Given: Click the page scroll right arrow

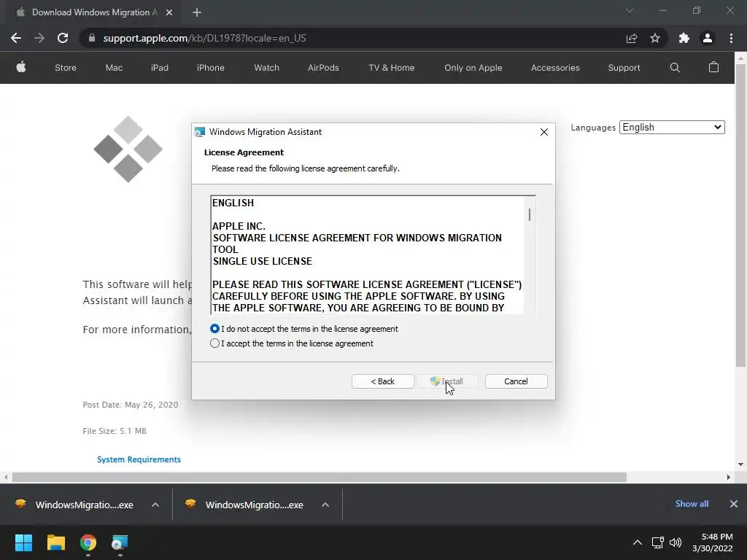Looking at the screenshot, I should click(728, 477).
